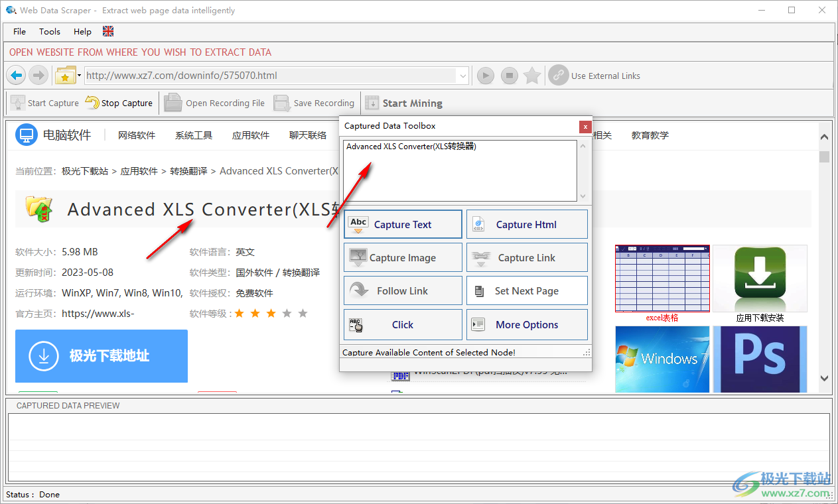838x504 pixels.
Task: Click the 极光下载站 breadcrumb link
Action: point(85,171)
